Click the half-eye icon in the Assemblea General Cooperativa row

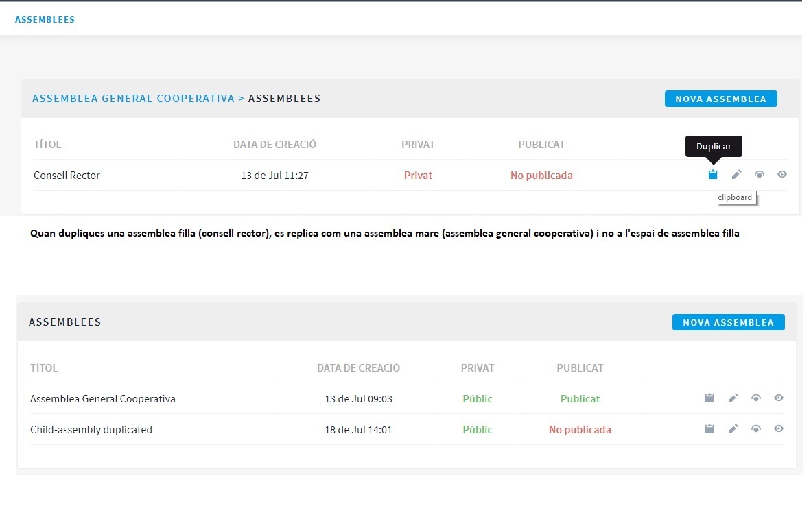[x=755, y=398]
